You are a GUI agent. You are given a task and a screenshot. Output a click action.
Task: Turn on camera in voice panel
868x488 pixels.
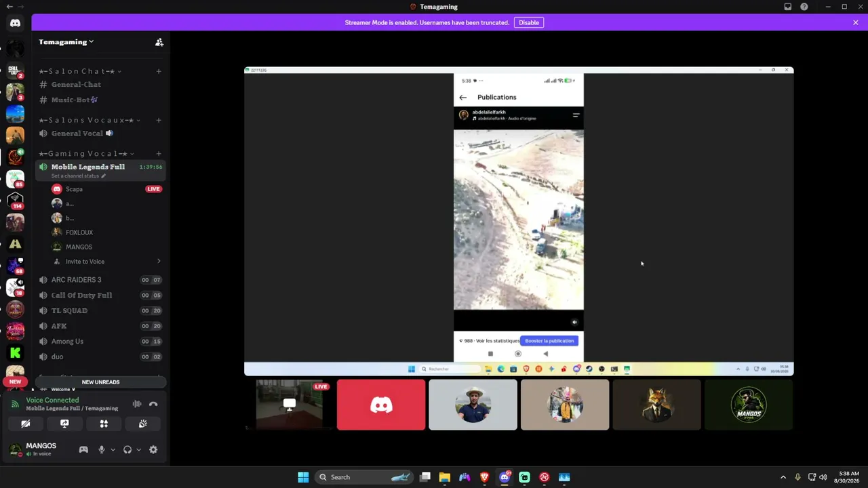coord(25,424)
